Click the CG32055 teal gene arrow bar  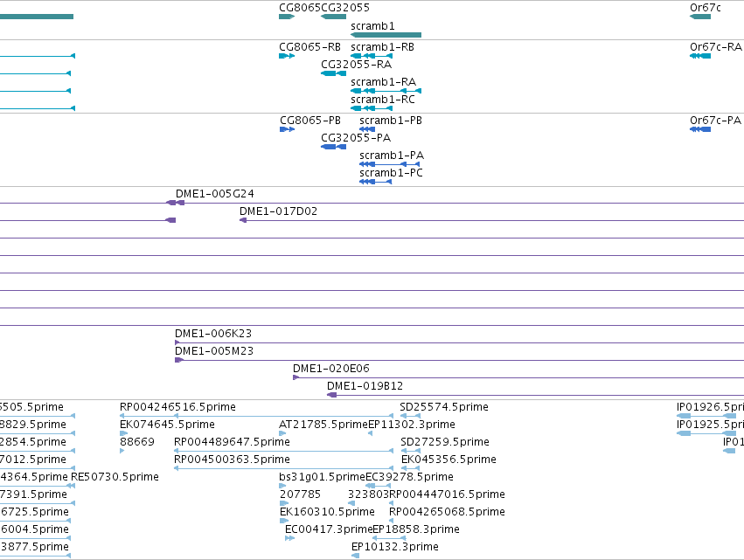(334, 17)
